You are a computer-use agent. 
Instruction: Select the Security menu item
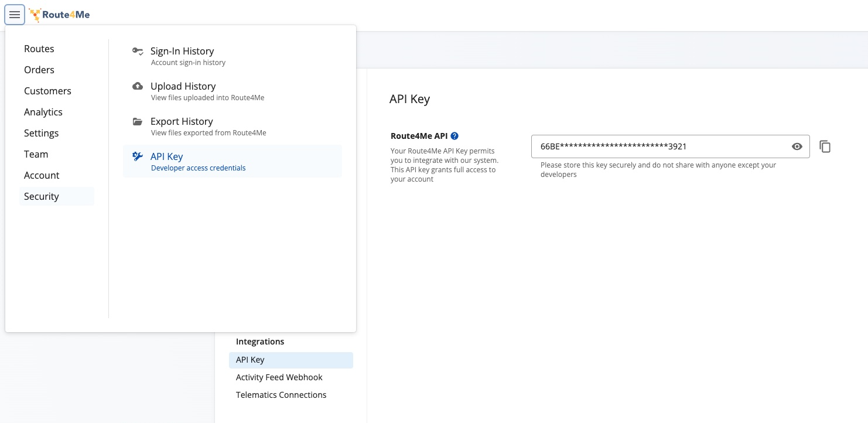coord(57,196)
